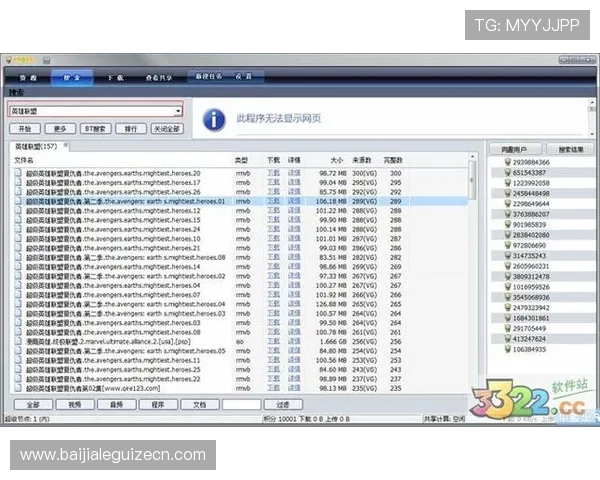Click the results list vertical scrollbar

pos(473,280)
